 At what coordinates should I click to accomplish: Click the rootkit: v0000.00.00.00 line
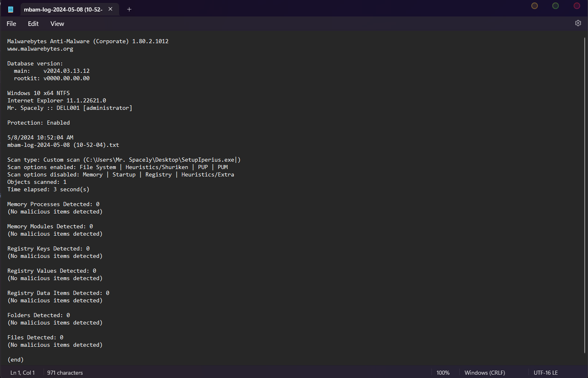52,79
